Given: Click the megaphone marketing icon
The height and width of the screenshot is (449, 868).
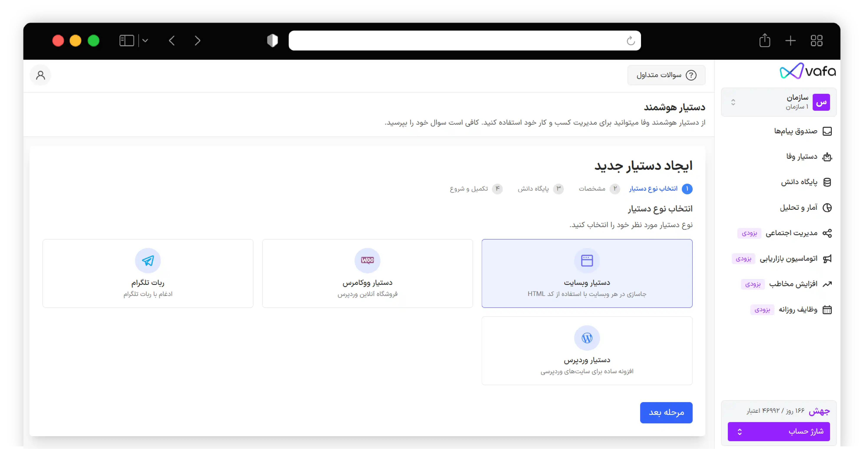Looking at the screenshot, I should 827,259.
